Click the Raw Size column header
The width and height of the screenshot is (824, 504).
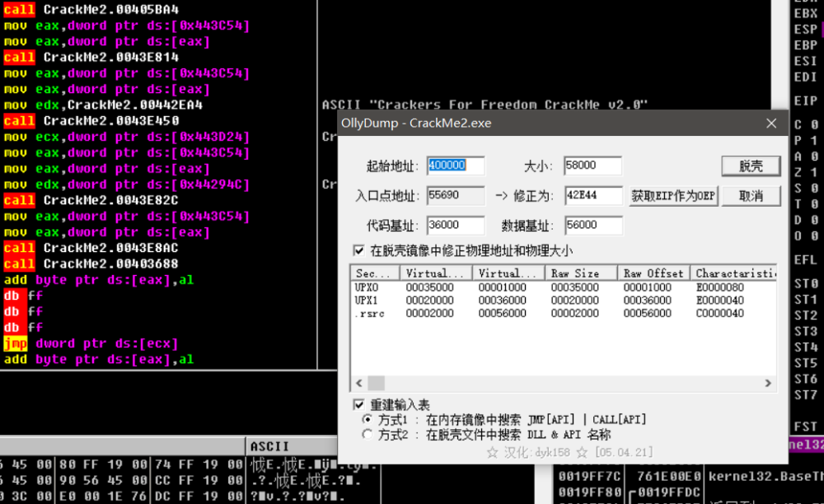point(581,273)
